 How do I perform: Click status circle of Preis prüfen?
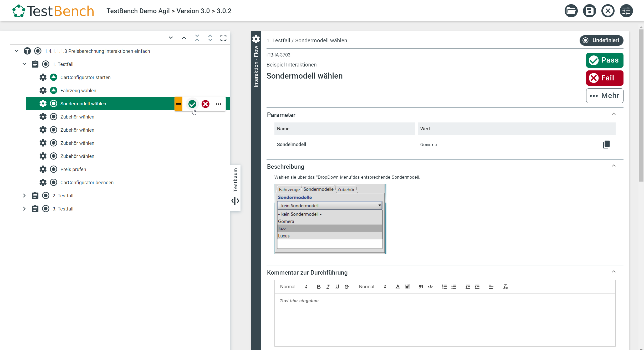pyautogui.click(x=54, y=169)
